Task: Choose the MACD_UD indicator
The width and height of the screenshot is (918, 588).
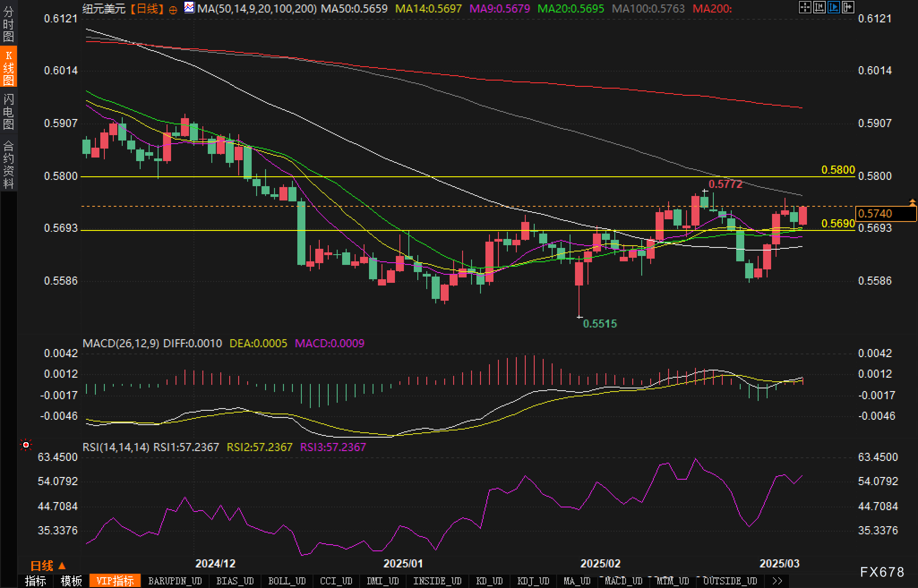Action: point(623,581)
